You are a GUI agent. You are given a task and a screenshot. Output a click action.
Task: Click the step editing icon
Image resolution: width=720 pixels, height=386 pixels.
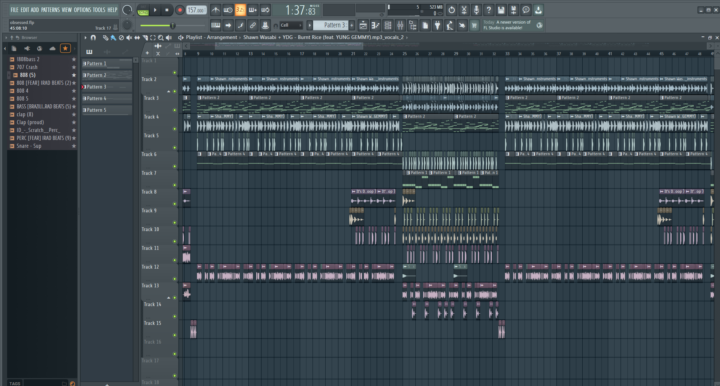click(240, 26)
